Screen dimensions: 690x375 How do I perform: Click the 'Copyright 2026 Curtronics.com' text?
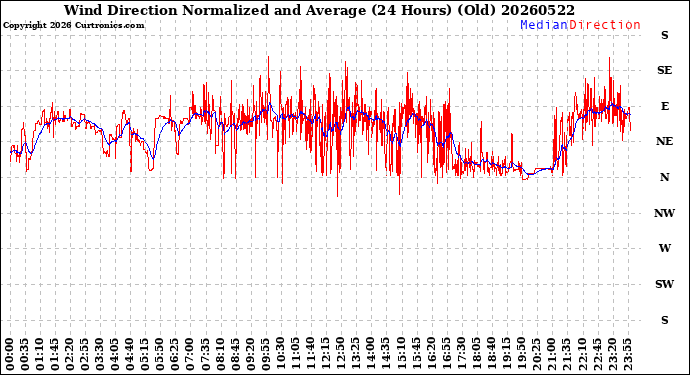tap(73, 26)
